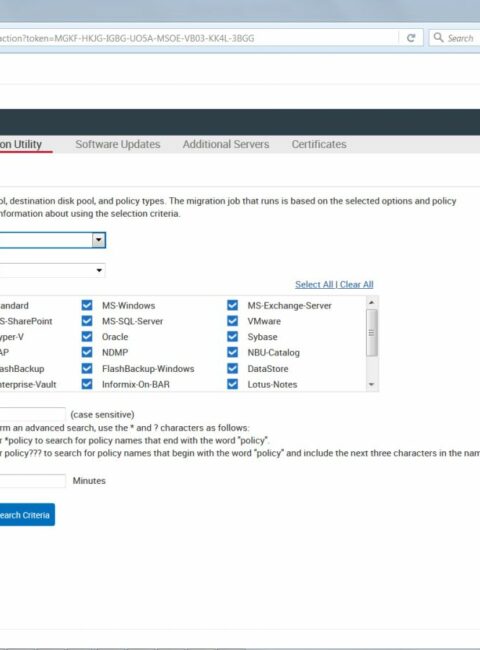This screenshot has height=650, width=480.
Task: Toggle the NDMP checkbox
Action: tap(87, 352)
